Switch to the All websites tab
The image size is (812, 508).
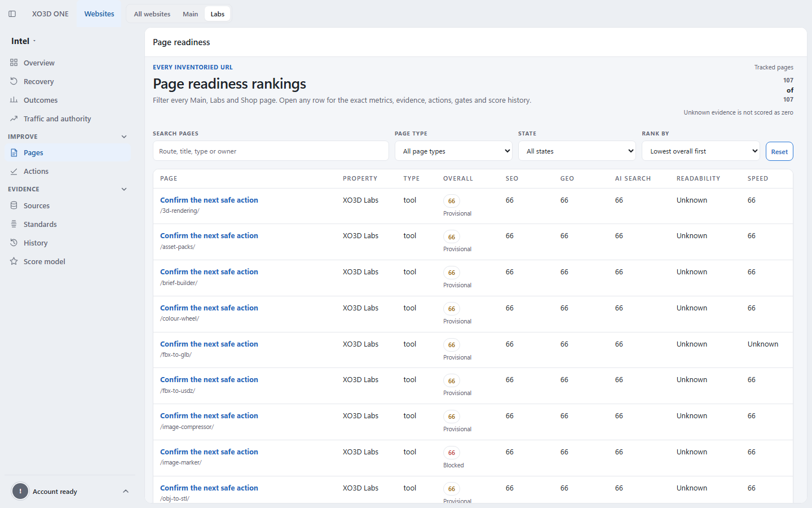(152, 14)
